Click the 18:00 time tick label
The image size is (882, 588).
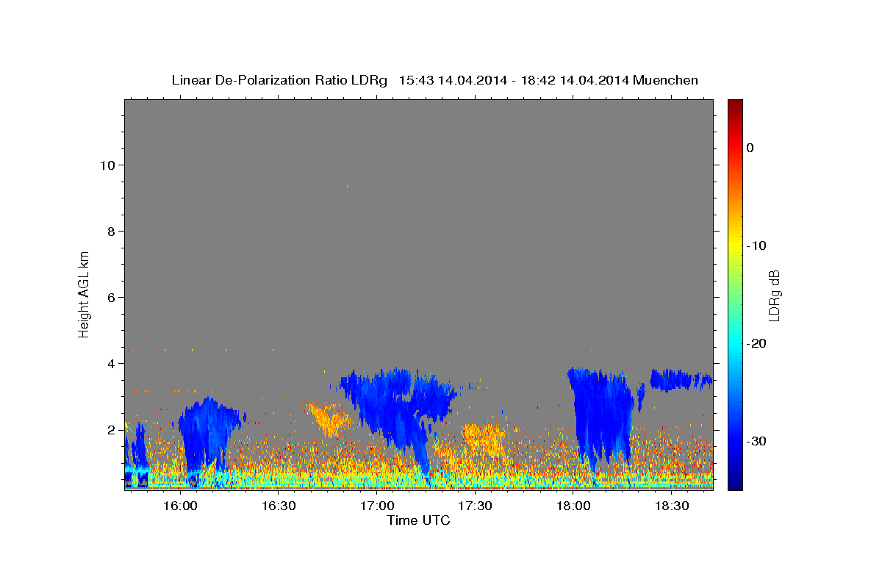pos(573,506)
